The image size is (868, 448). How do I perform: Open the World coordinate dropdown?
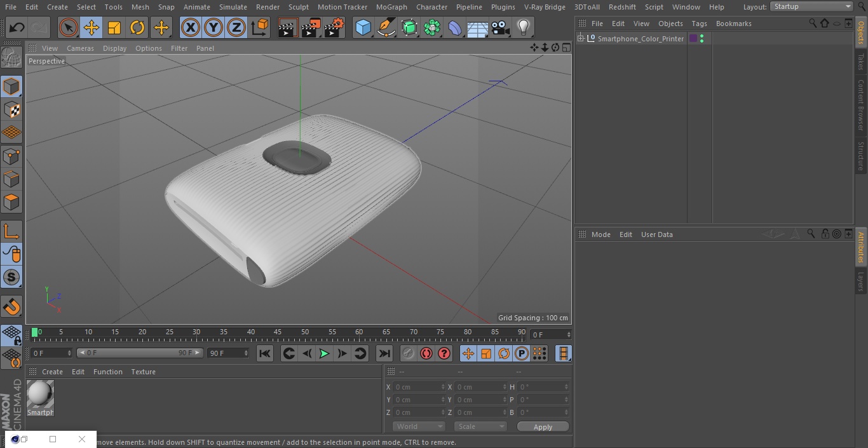coord(418,426)
